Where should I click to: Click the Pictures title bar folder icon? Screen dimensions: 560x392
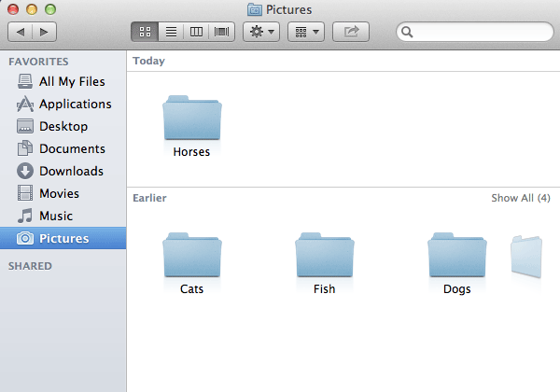[x=255, y=9]
